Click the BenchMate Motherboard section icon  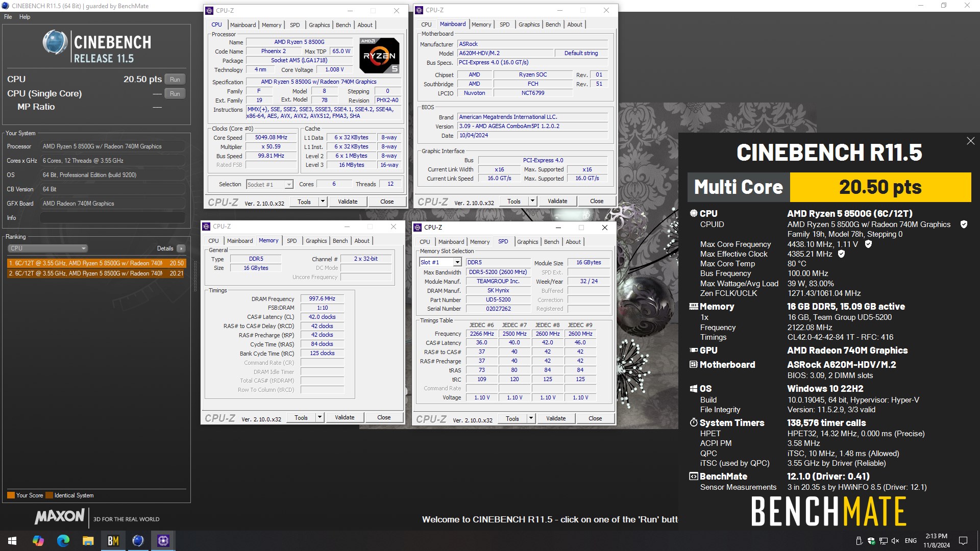coord(693,365)
